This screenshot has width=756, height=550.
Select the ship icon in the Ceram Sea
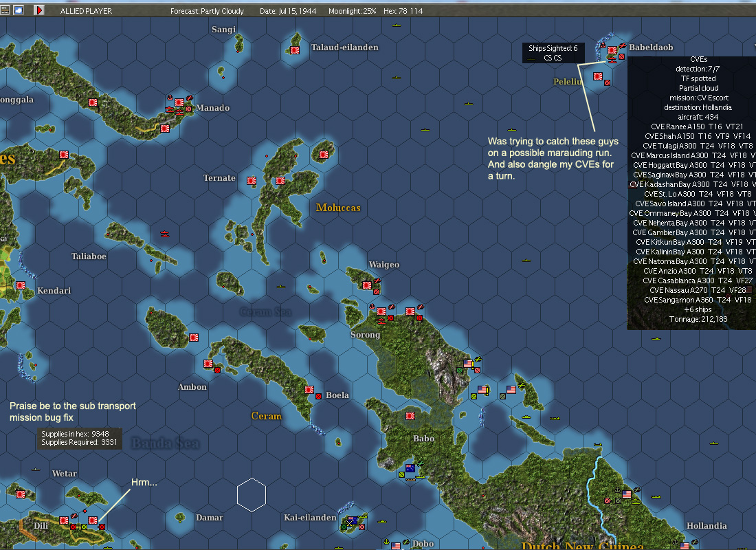click(281, 287)
